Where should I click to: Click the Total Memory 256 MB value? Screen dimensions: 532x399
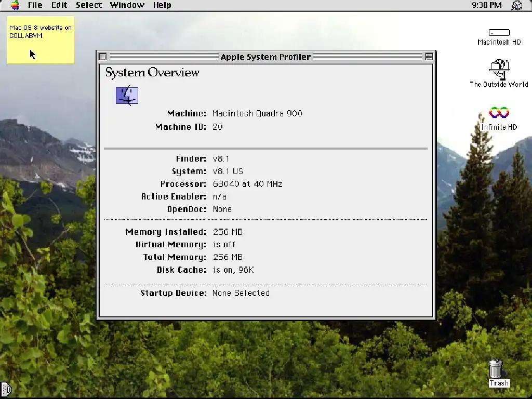[228, 257]
